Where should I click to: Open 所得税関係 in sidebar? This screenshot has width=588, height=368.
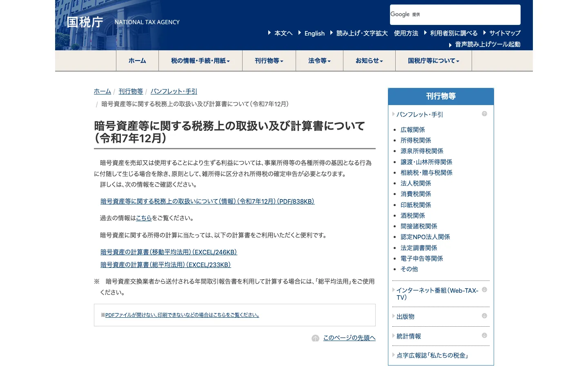pyautogui.click(x=416, y=140)
